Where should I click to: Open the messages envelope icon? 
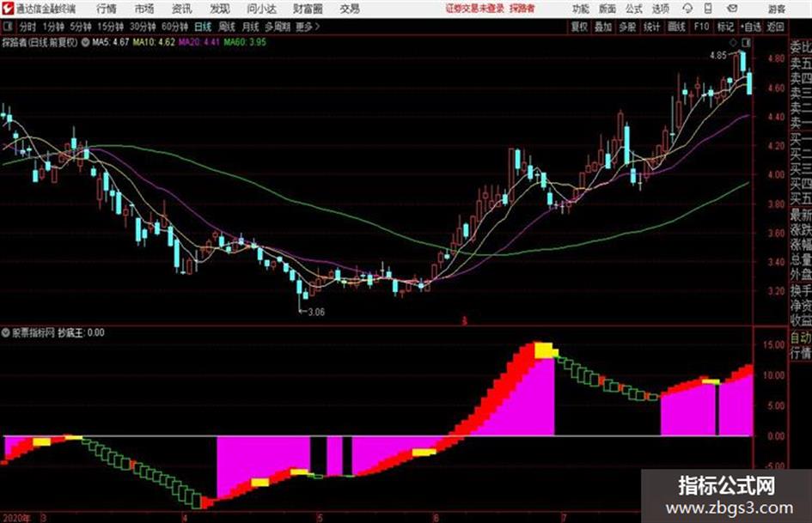(x=732, y=9)
